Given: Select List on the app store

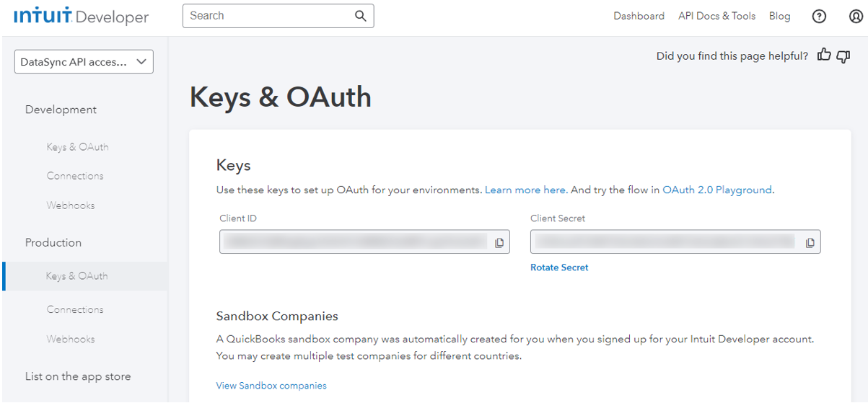Looking at the screenshot, I should pyautogui.click(x=78, y=376).
